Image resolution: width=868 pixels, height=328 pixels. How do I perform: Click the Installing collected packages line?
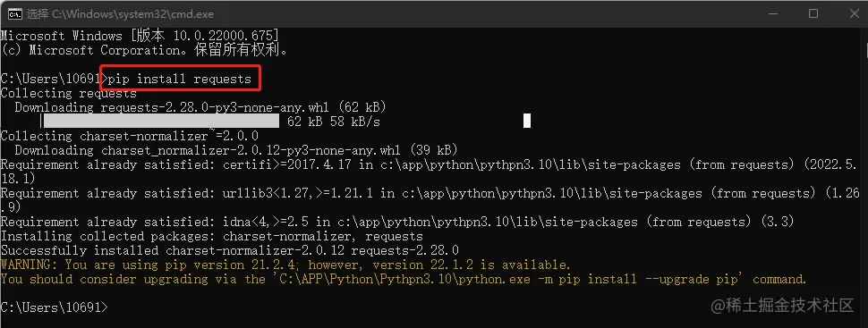coord(211,236)
